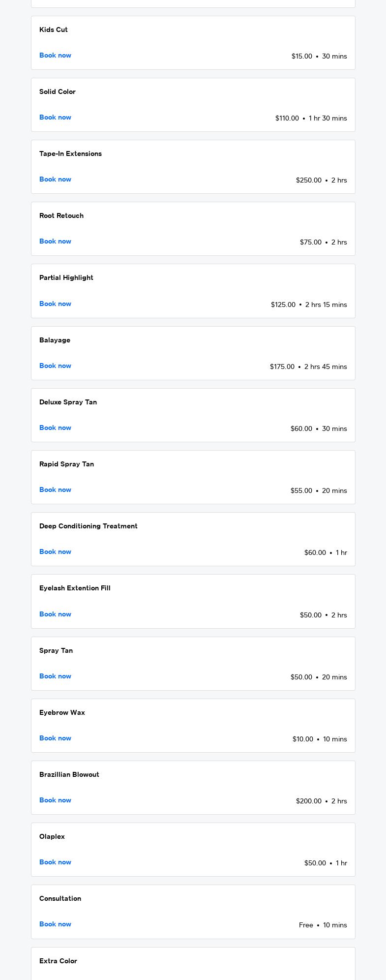Book an Eyebrow Wax
386x980 pixels.
(55, 738)
